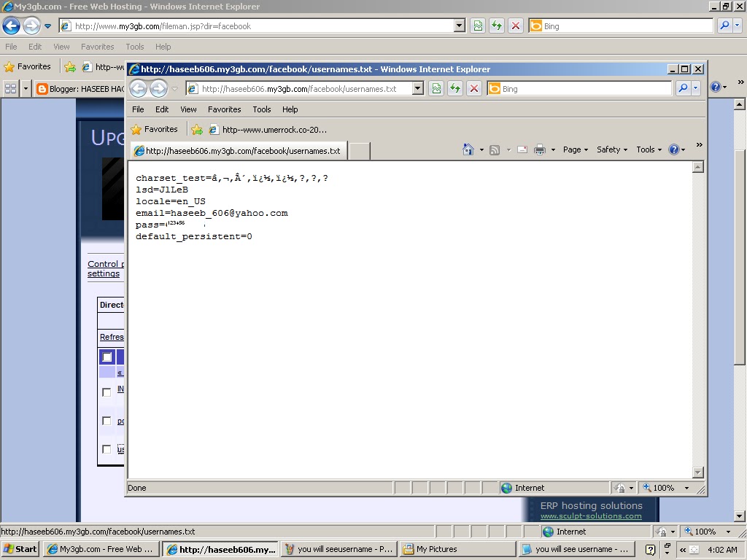Screen dimensions: 747x560
Task: Click zoom 100% in background status bar
Action: pos(704,532)
